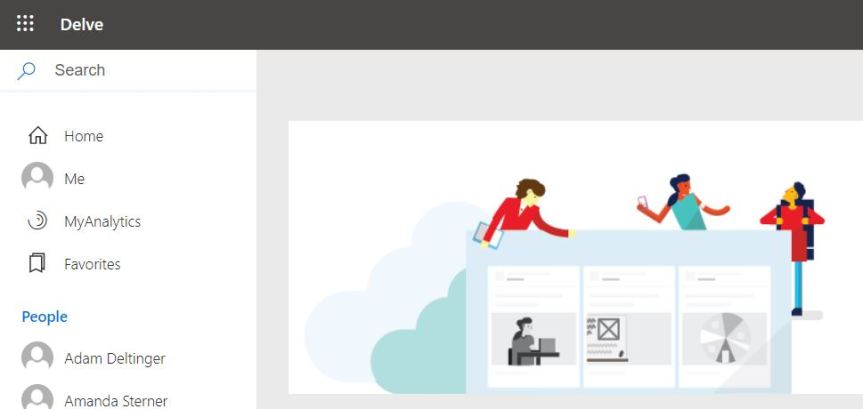
Task: Click the Delve app title
Action: (x=81, y=24)
